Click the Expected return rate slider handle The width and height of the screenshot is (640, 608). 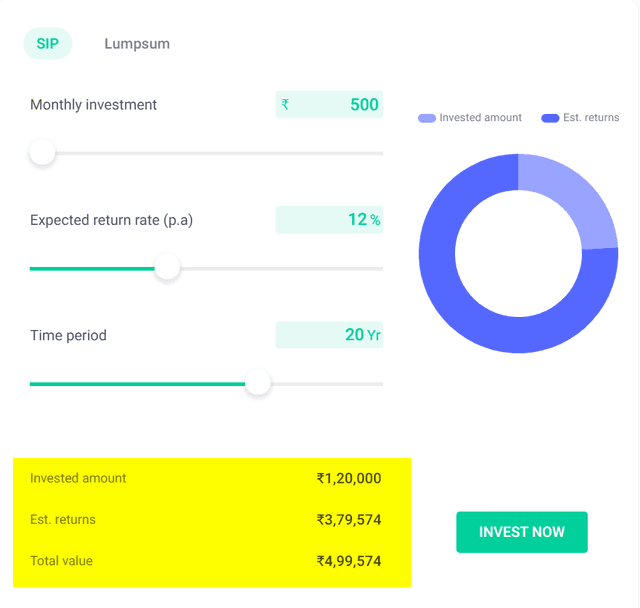pyautogui.click(x=167, y=268)
